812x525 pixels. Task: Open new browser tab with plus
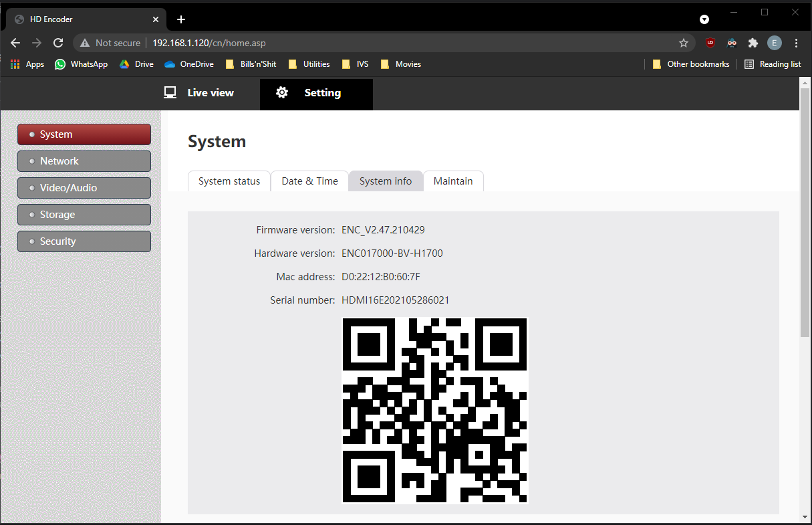[x=181, y=19]
